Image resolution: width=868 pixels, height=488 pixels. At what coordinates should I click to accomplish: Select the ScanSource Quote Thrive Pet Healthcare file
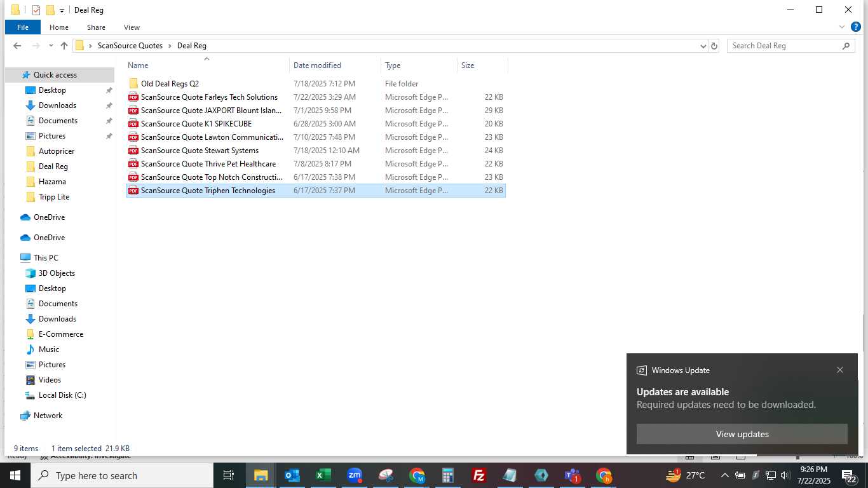[316, 164]
